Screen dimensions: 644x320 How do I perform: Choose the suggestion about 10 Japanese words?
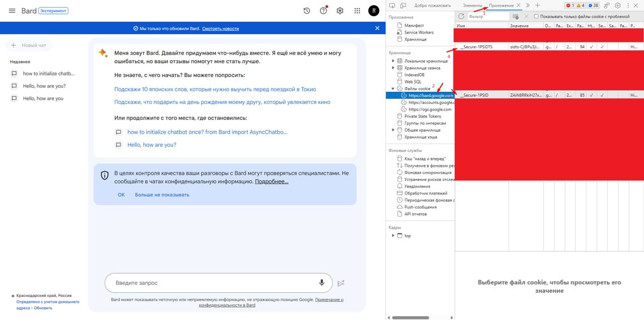click(215, 89)
